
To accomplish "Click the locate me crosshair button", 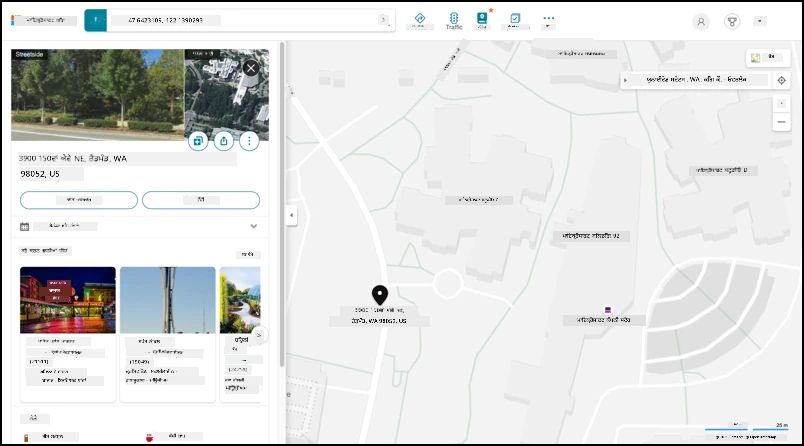I will (781, 80).
